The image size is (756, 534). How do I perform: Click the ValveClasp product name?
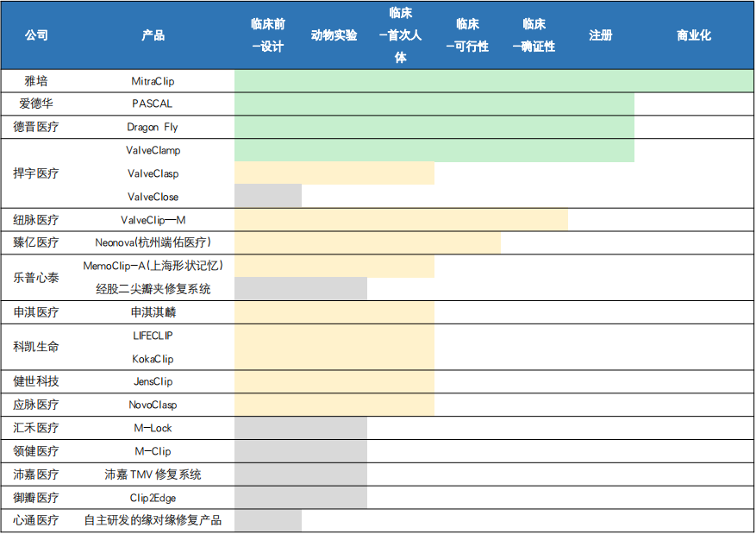click(153, 173)
